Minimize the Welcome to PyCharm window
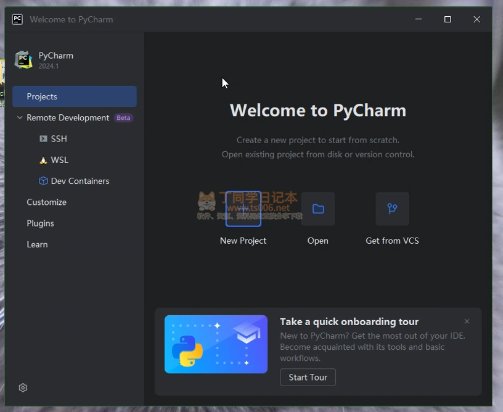Image resolution: width=503 pixels, height=412 pixels. point(418,19)
